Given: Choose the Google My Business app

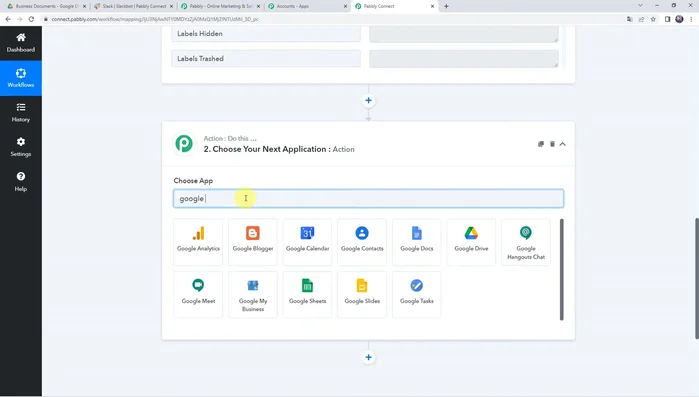Looking at the screenshot, I should (x=253, y=295).
